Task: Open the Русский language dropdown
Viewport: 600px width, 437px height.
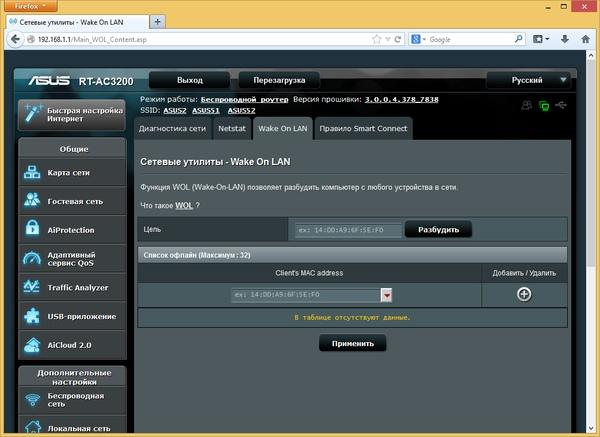Action: coord(529,80)
